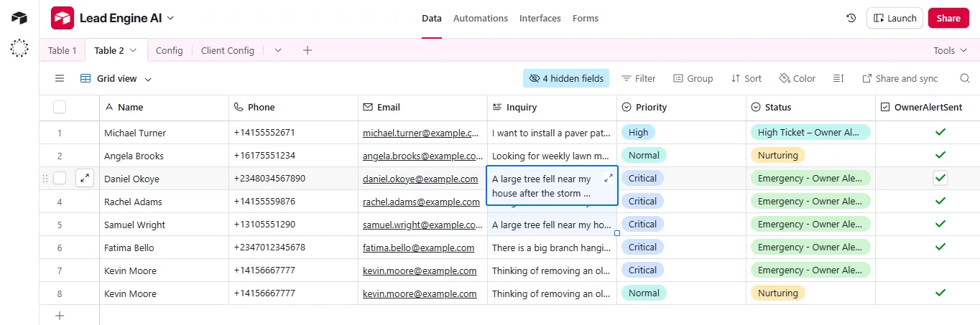Click the red Share button

(x=948, y=18)
